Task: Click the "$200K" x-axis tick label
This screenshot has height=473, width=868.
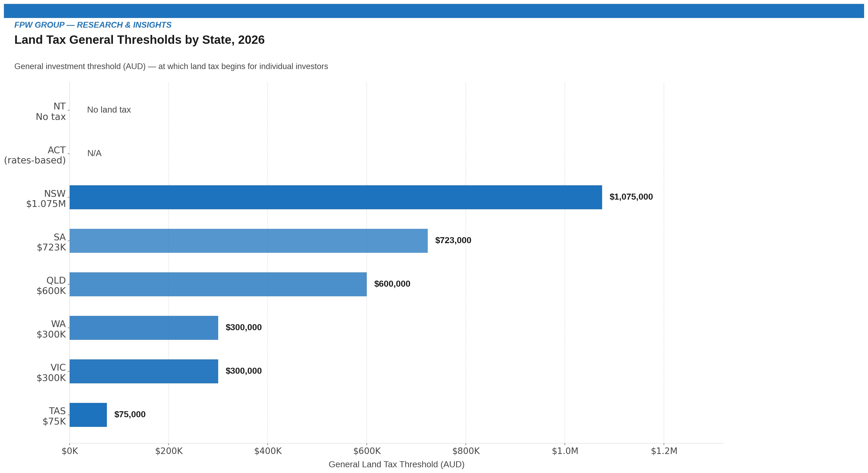Action: click(169, 451)
